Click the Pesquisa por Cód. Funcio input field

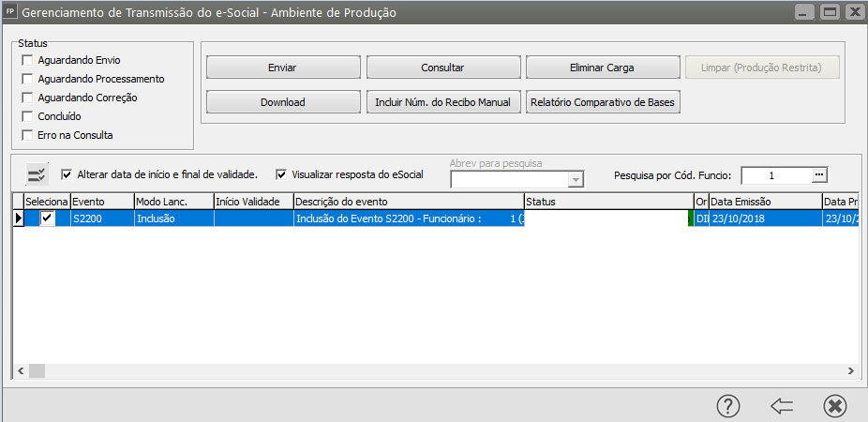point(777,175)
